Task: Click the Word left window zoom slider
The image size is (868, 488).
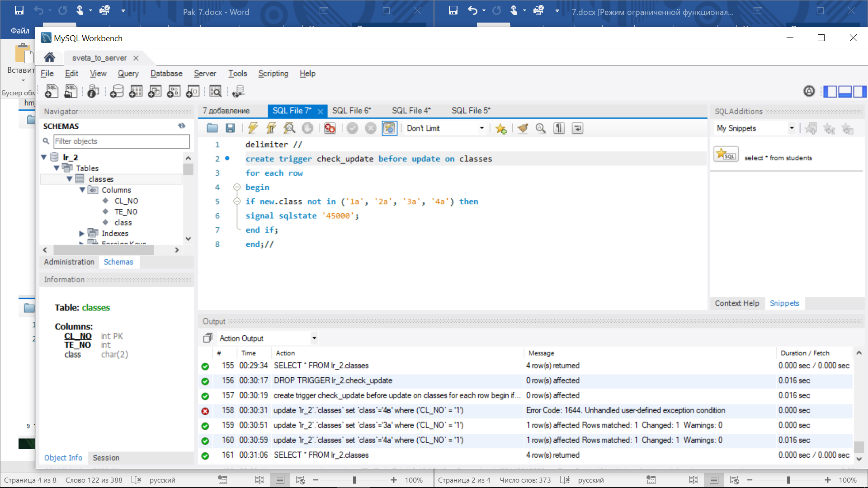Action: (354, 480)
